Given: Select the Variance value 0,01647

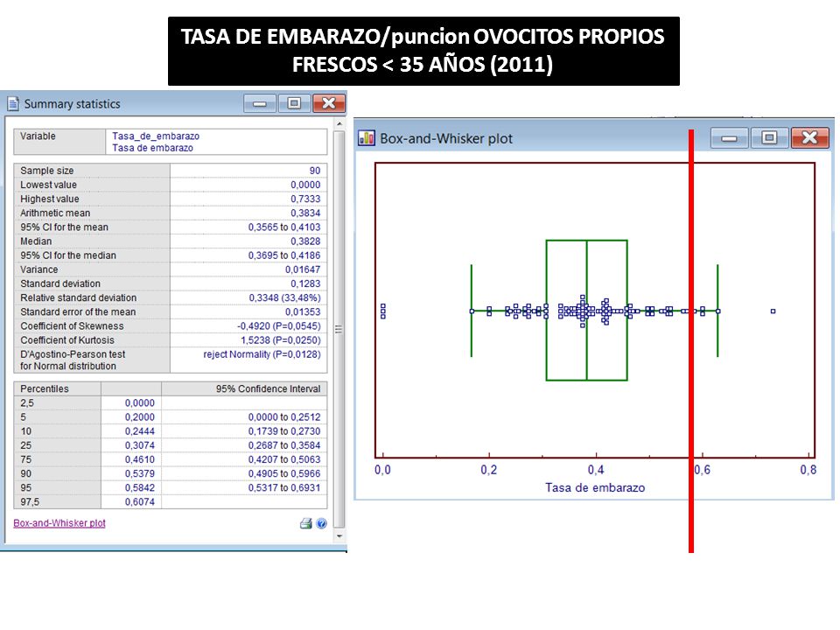Looking at the screenshot, I should click(303, 269).
